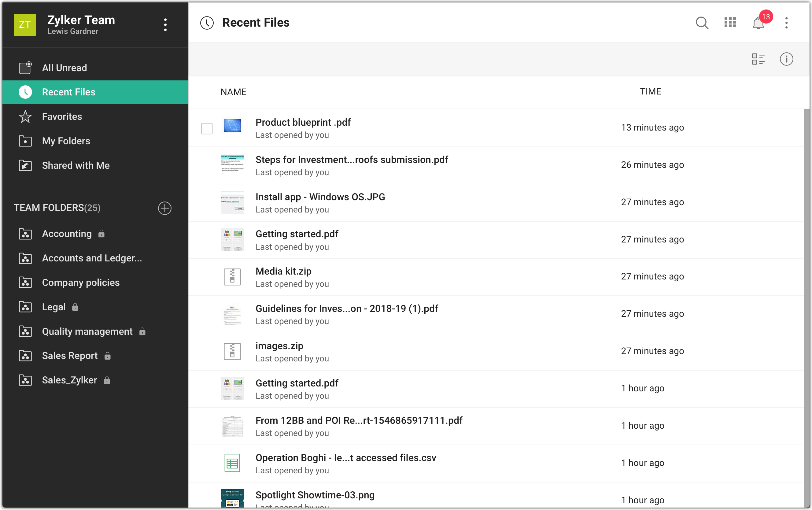Add a new team folder
Screen dimensions: 812x510
(164, 208)
